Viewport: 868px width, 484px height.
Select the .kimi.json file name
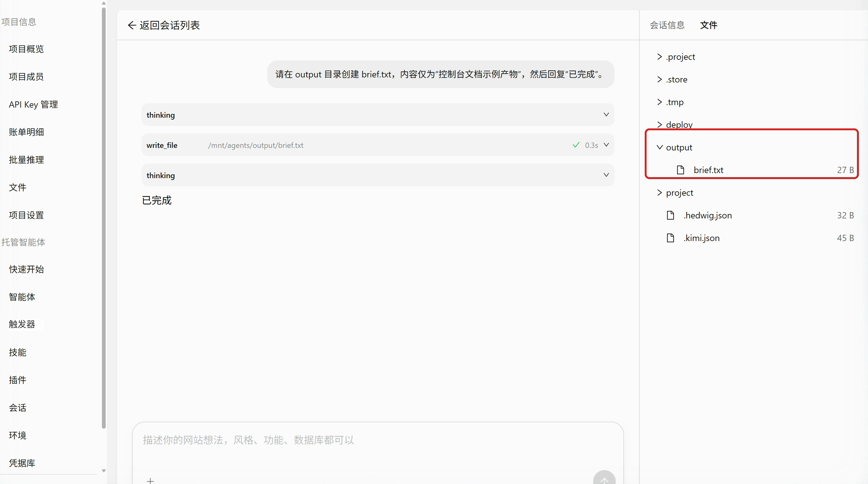point(702,238)
